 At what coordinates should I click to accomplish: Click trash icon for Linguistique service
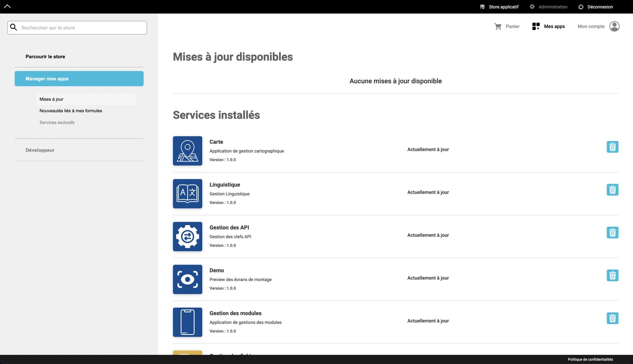pyautogui.click(x=612, y=190)
